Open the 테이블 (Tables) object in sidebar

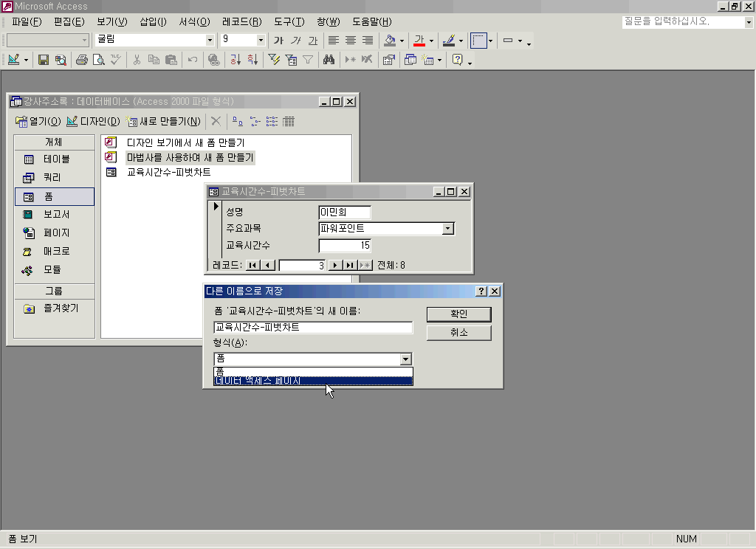coord(55,159)
